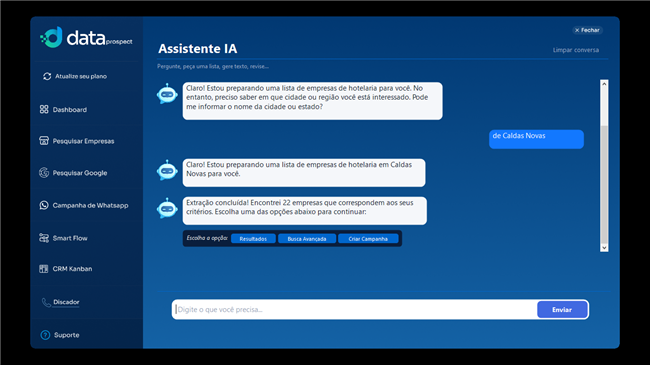Click chat scrollbar up arrow
Image resolution: width=650 pixels, height=365 pixels.
click(x=604, y=84)
